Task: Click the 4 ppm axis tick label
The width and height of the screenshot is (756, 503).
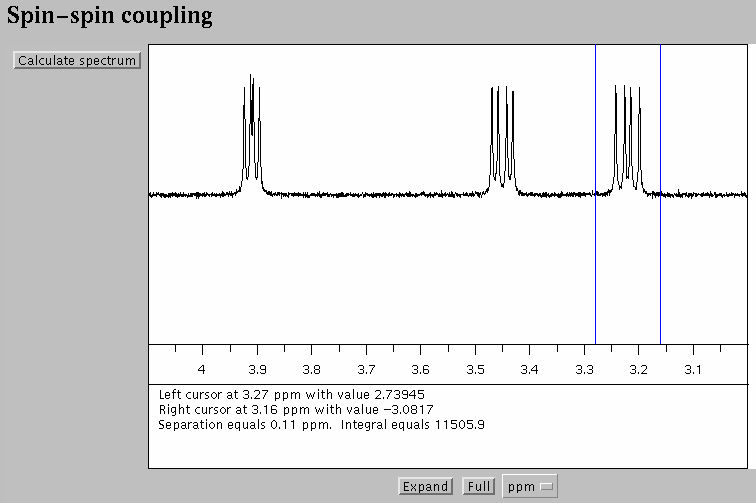Action: click(x=202, y=369)
